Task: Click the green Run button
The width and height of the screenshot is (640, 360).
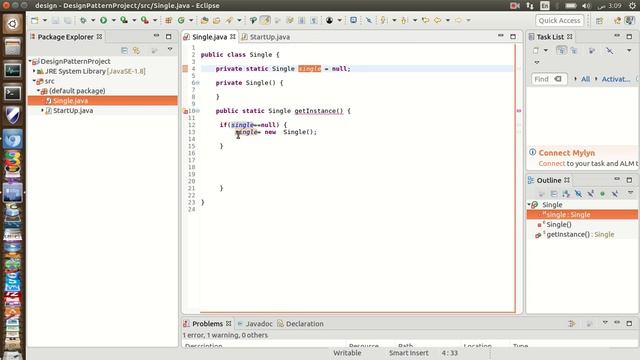Action: coord(104,20)
